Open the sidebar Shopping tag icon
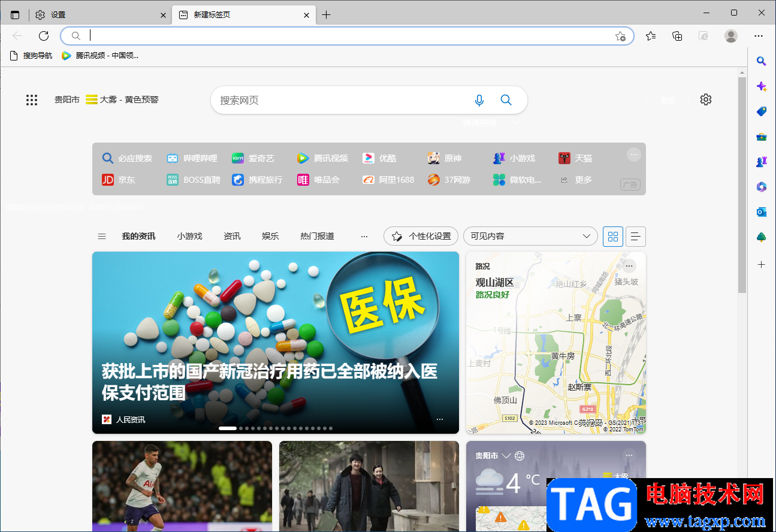776x532 pixels. (x=762, y=111)
